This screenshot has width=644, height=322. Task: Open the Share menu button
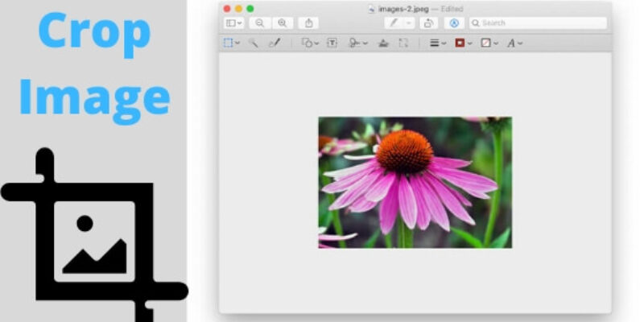(308, 23)
